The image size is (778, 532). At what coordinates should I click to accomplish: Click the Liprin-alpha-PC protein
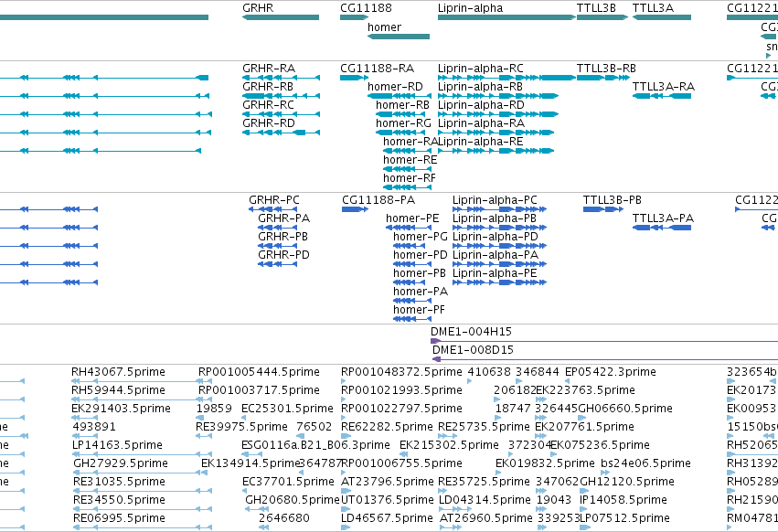500,210
